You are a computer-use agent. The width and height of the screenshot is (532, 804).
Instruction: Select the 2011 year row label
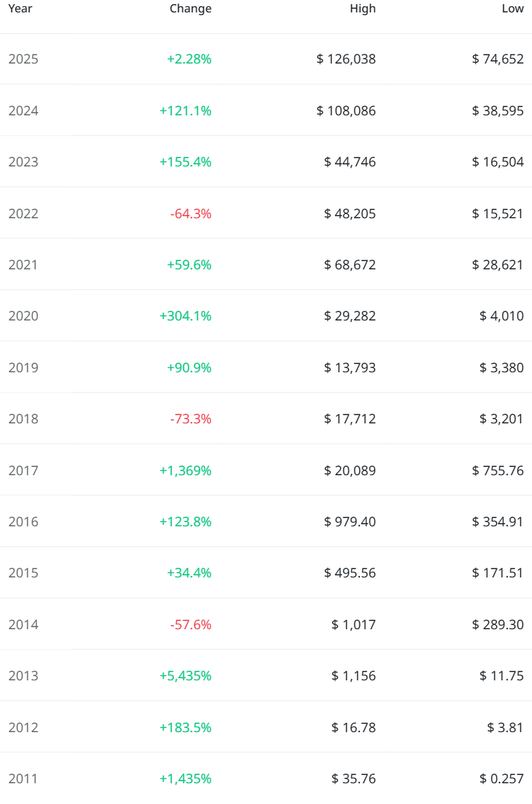(23, 779)
